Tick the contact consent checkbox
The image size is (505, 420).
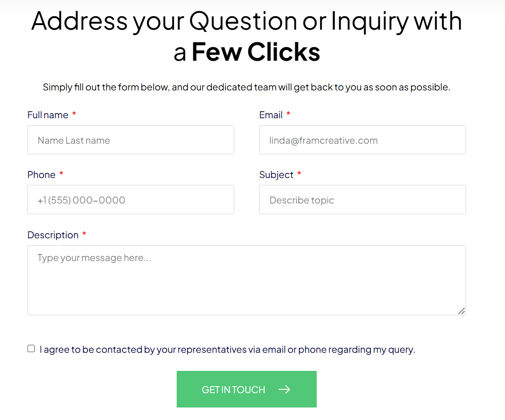[31, 349]
